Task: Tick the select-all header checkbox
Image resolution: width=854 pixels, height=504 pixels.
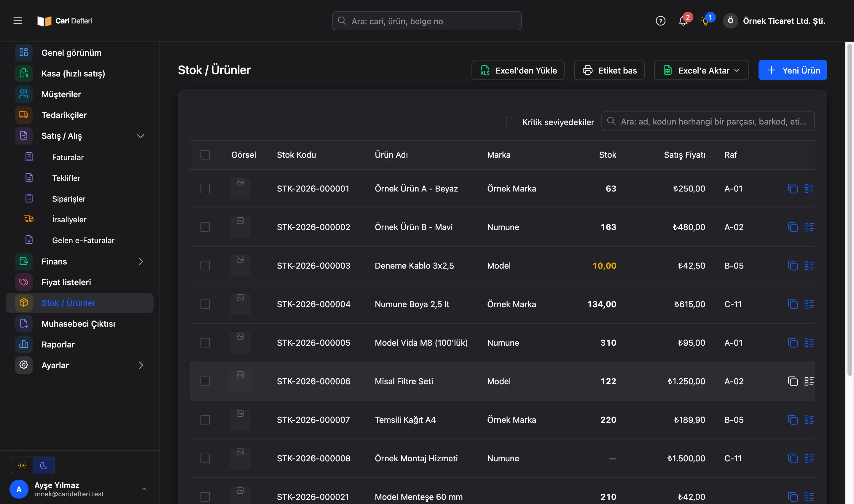Action: tap(205, 155)
